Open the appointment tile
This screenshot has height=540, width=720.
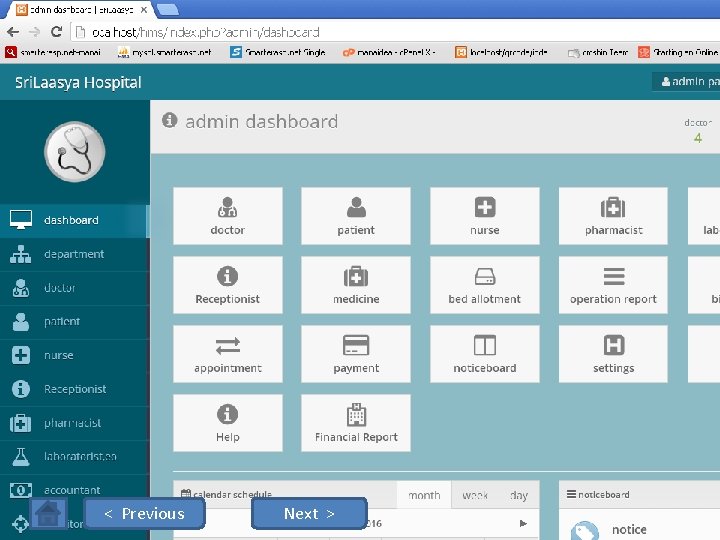point(227,354)
